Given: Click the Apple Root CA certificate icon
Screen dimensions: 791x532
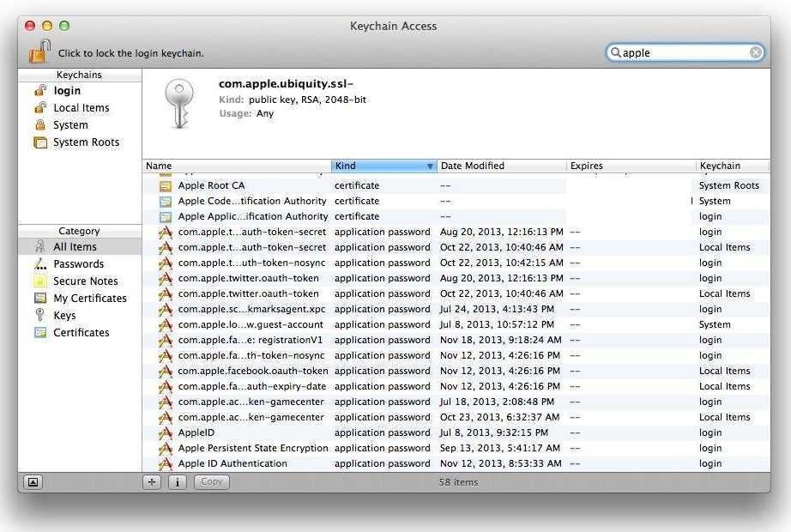Looking at the screenshot, I should (165, 185).
